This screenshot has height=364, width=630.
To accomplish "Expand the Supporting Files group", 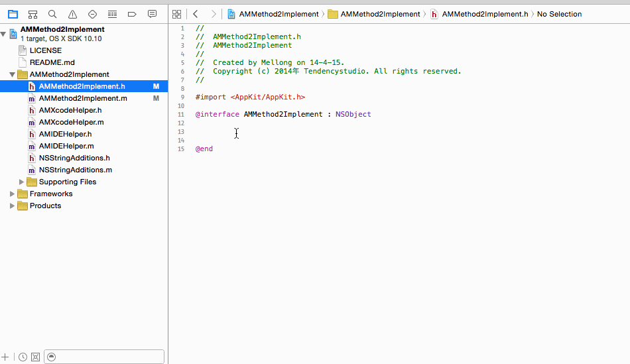I will tap(22, 182).
